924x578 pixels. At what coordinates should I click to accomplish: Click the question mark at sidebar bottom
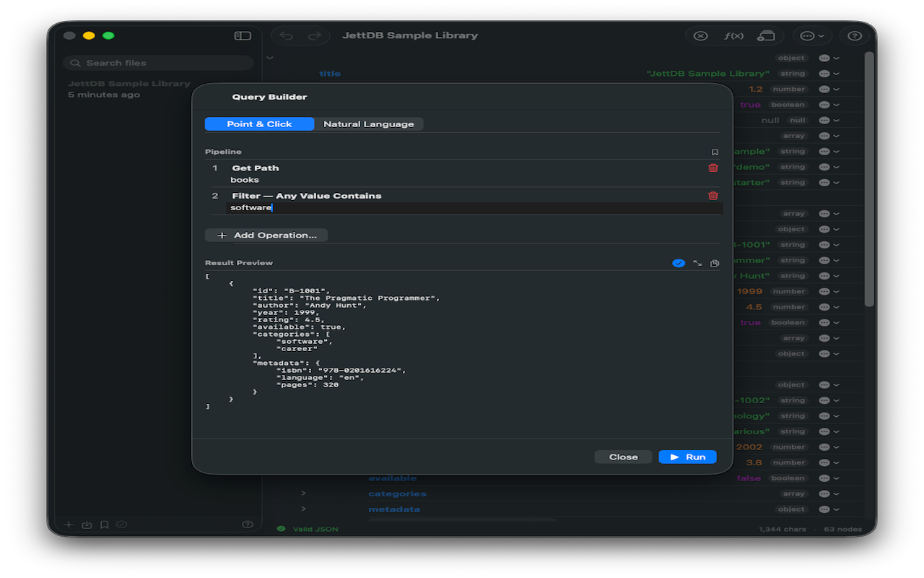click(x=248, y=525)
